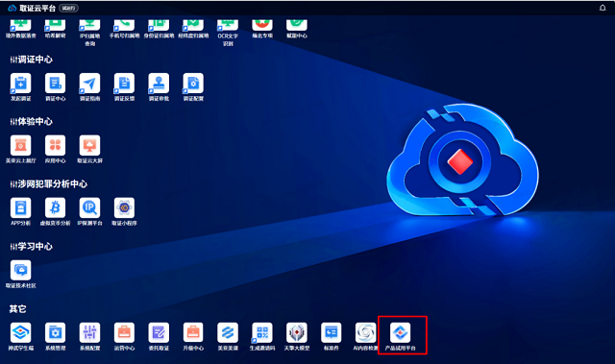Viewport: 615px width, 364px height.
Task: Open the 赋能中心 icon in the top row
Action: pyautogui.click(x=297, y=25)
